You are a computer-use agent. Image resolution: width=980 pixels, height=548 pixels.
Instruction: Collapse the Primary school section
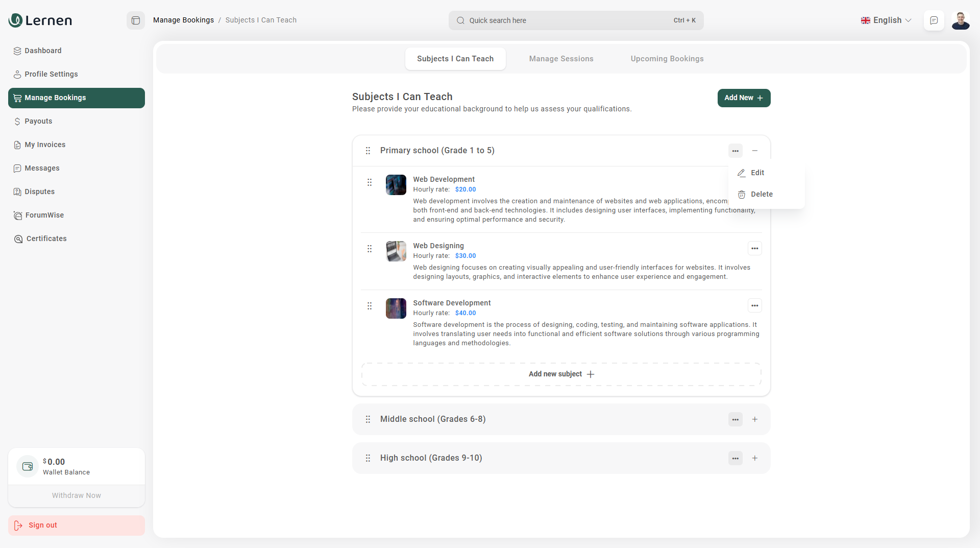tap(754, 151)
